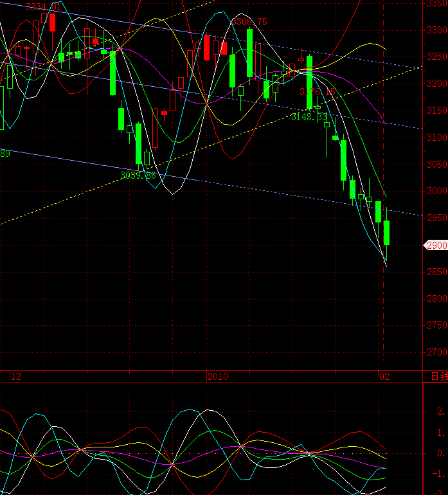Image resolution: width=448 pixels, height=495 pixels.
Task: Click the indicator axis label -1.
Action: [438, 474]
